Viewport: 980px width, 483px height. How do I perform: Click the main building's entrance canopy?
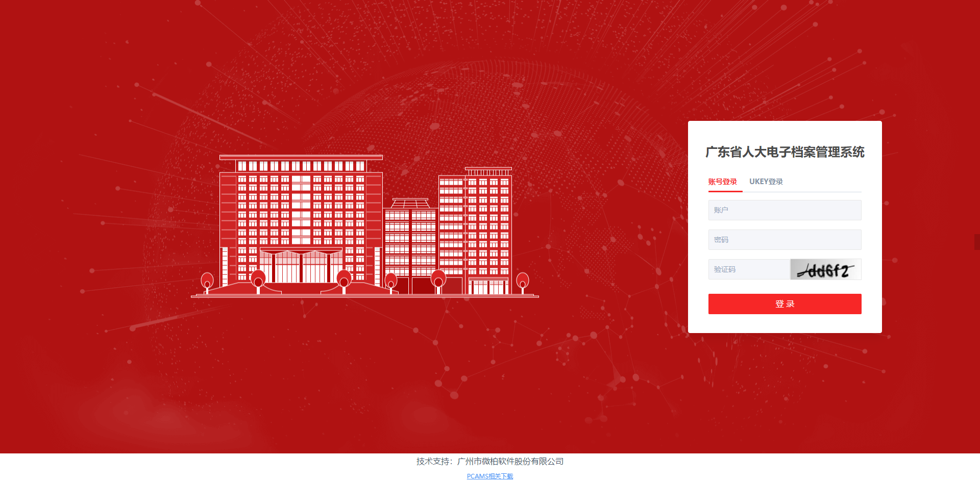301,251
